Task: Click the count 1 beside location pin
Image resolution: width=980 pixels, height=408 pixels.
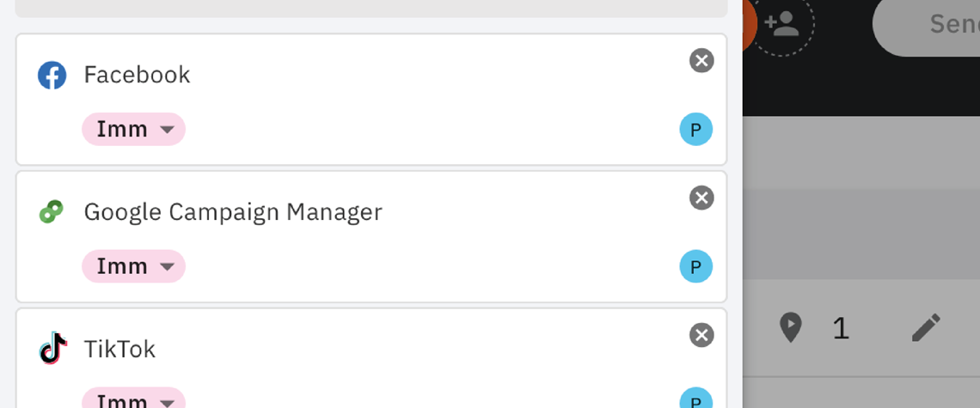Action: [842, 328]
